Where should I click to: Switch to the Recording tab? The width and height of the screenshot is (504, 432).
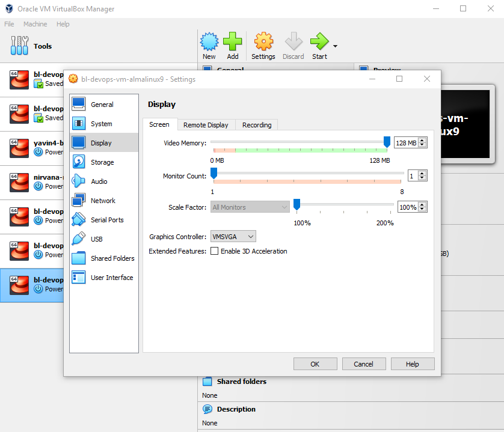pyautogui.click(x=257, y=125)
